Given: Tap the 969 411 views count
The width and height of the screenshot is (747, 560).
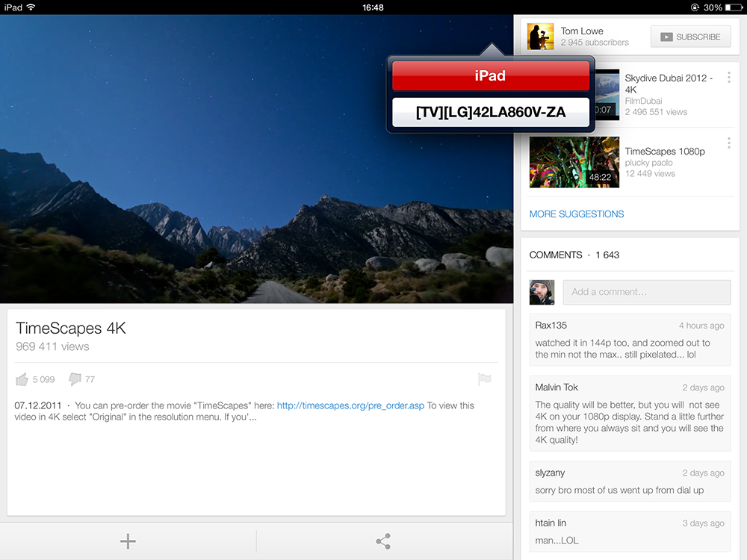Looking at the screenshot, I should click(52, 346).
